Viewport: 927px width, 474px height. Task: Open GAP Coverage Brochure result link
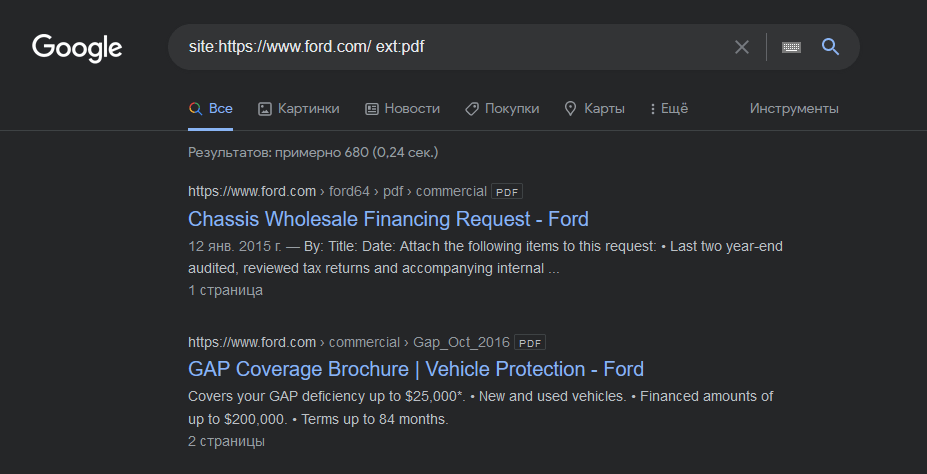tap(415, 369)
